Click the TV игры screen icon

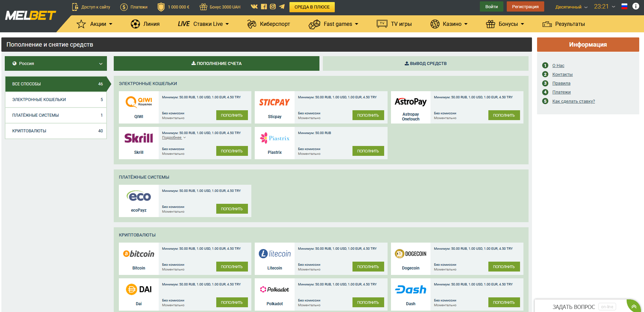[382, 24]
